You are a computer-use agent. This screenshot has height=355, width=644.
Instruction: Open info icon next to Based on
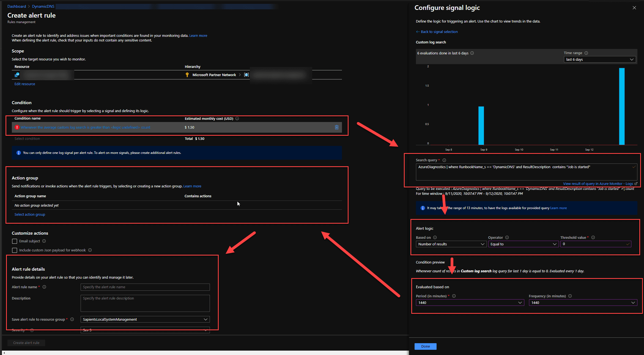435,237
